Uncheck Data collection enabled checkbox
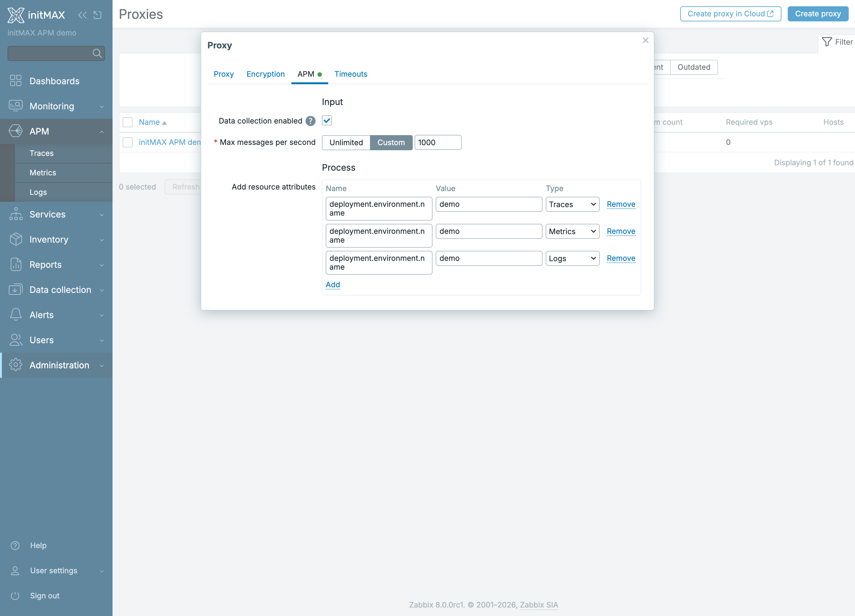Screen dimensions: 855x616 click(327, 121)
